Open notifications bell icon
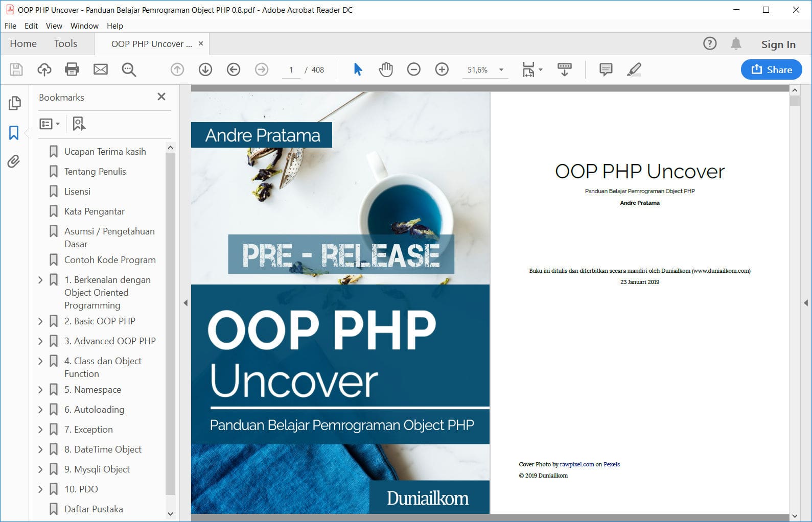This screenshot has width=812, height=522. (x=736, y=44)
